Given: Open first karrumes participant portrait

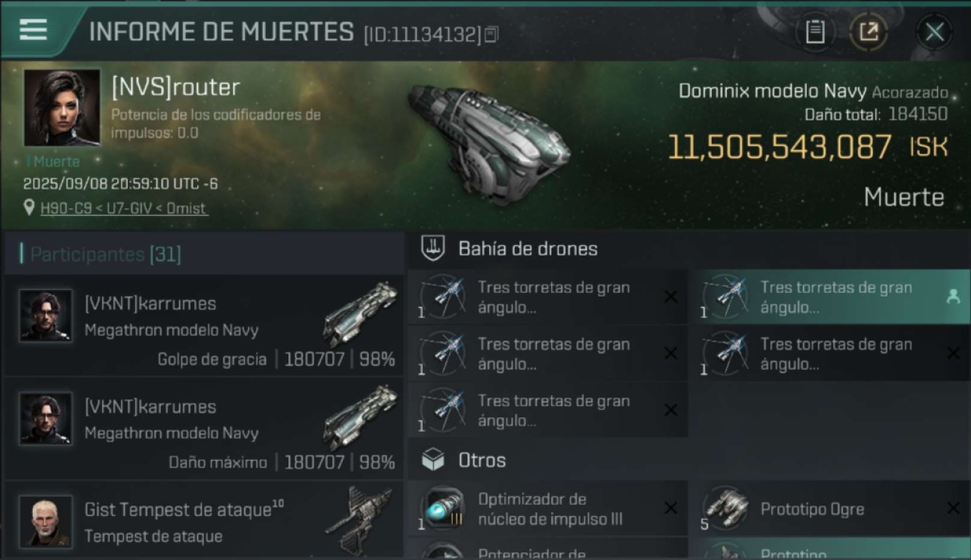Looking at the screenshot, I should 46,316.
